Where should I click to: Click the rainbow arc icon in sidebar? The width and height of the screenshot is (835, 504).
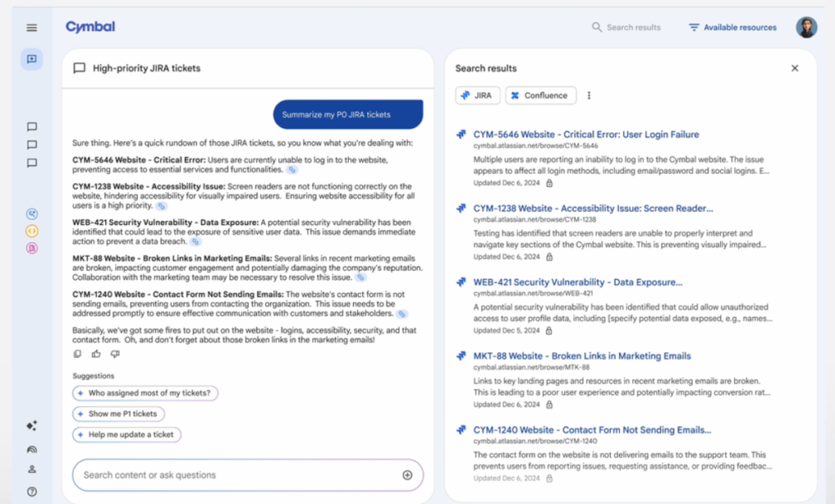point(32,449)
